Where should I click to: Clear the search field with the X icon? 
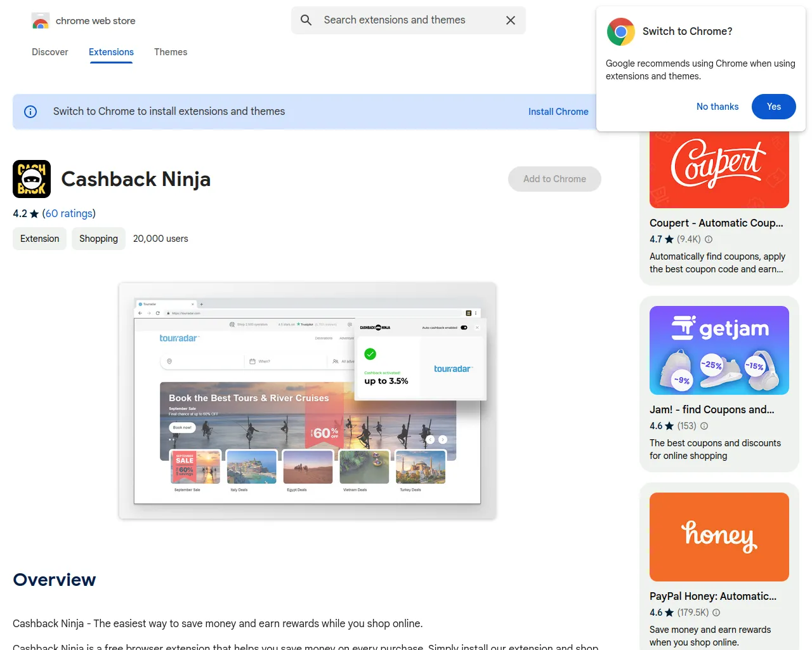511,20
